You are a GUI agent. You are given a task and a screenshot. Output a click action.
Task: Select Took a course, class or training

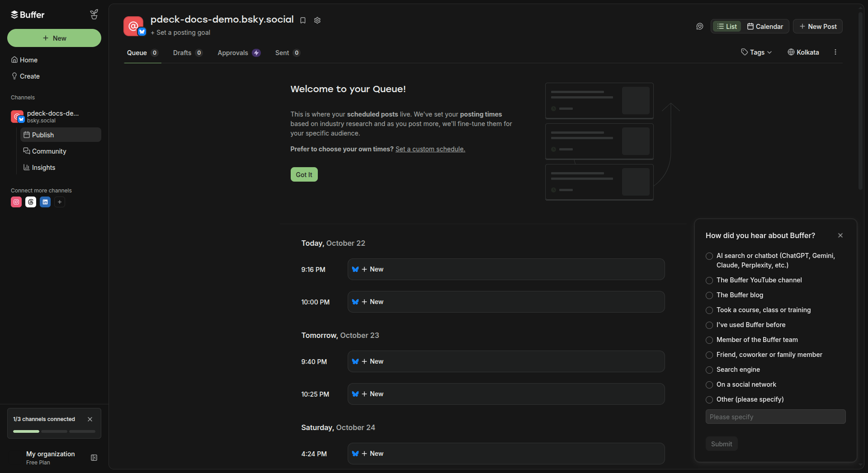[709, 310]
